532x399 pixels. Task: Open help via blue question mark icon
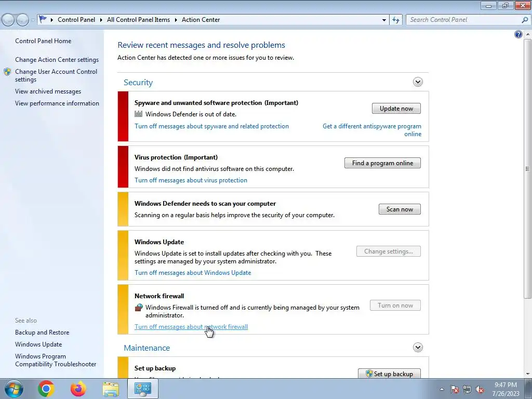(x=518, y=34)
